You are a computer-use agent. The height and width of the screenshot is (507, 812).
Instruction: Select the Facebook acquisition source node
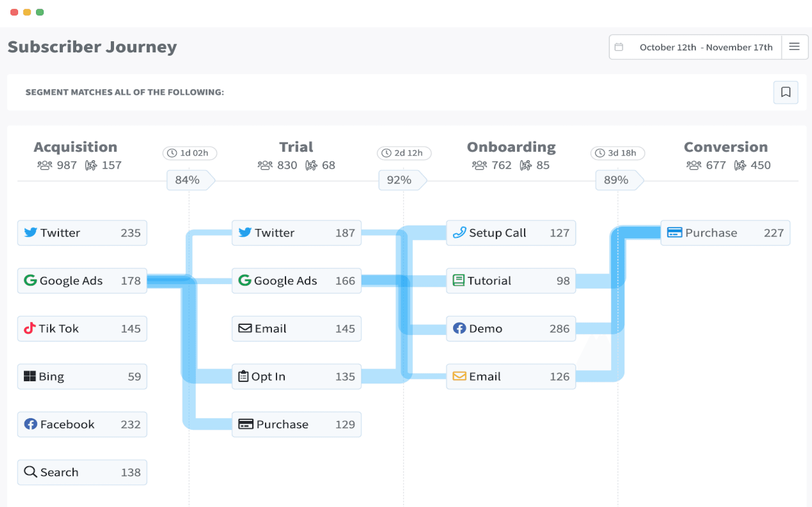coord(82,424)
